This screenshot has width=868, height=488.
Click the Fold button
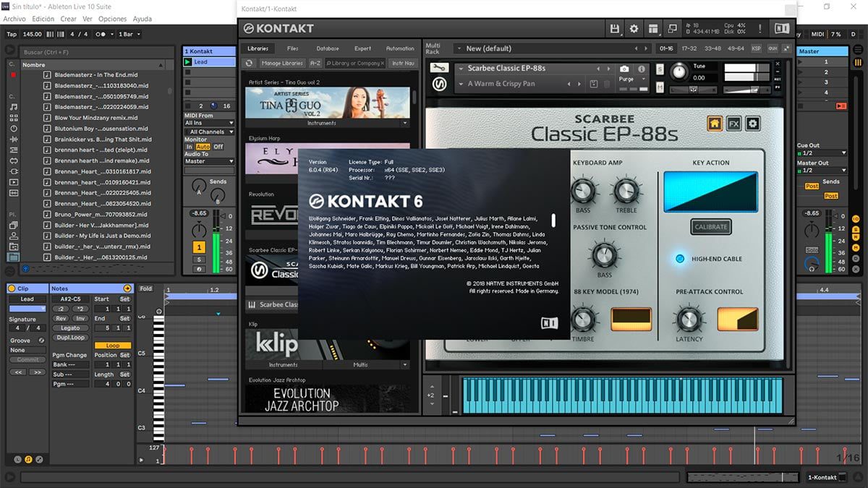tap(146, 288)
